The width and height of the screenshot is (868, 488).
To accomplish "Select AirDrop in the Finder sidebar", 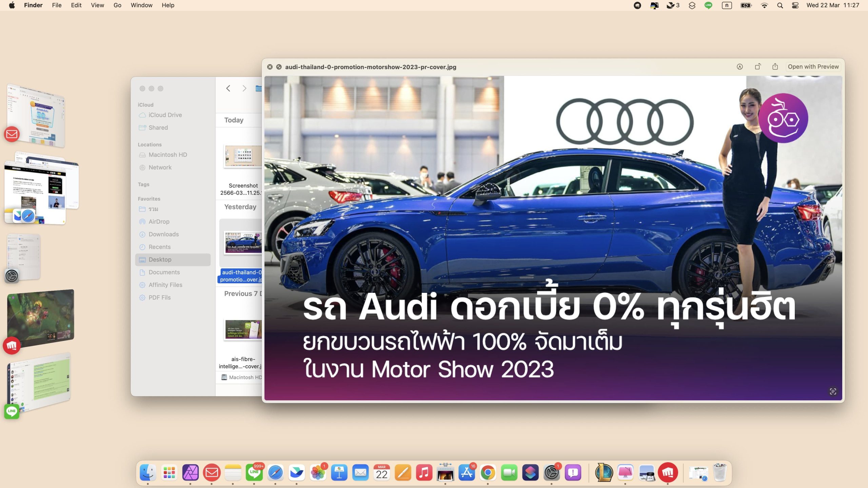I will pos(159,222).
